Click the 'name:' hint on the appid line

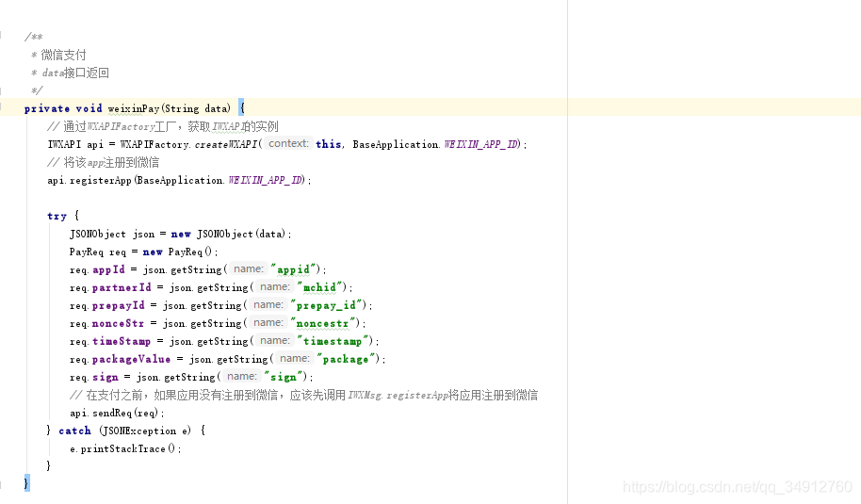[x=248, y=269]
